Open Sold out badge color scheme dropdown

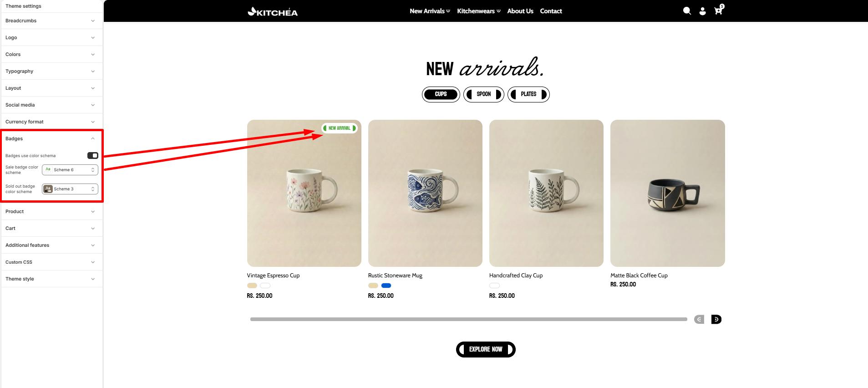[70, 189]
